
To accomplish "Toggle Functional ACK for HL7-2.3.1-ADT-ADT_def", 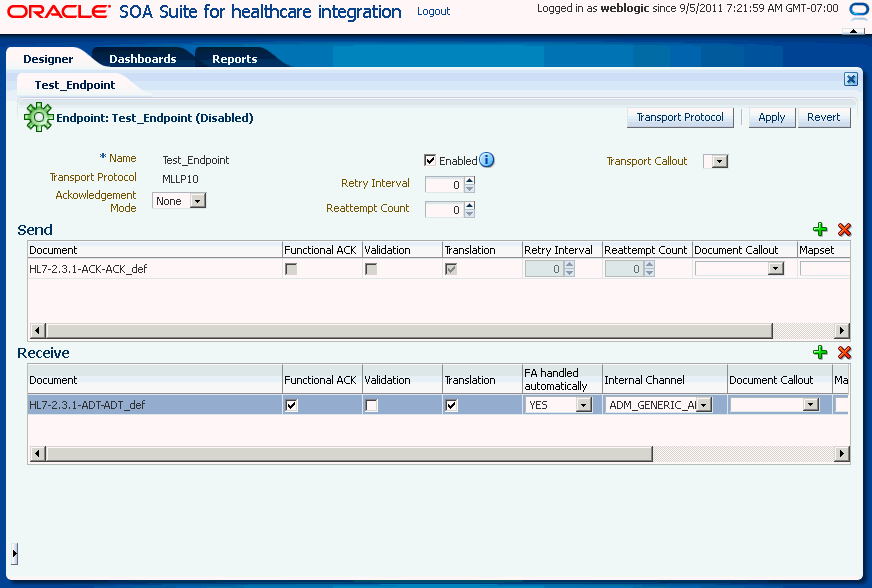I will click(x=291, y=406).
